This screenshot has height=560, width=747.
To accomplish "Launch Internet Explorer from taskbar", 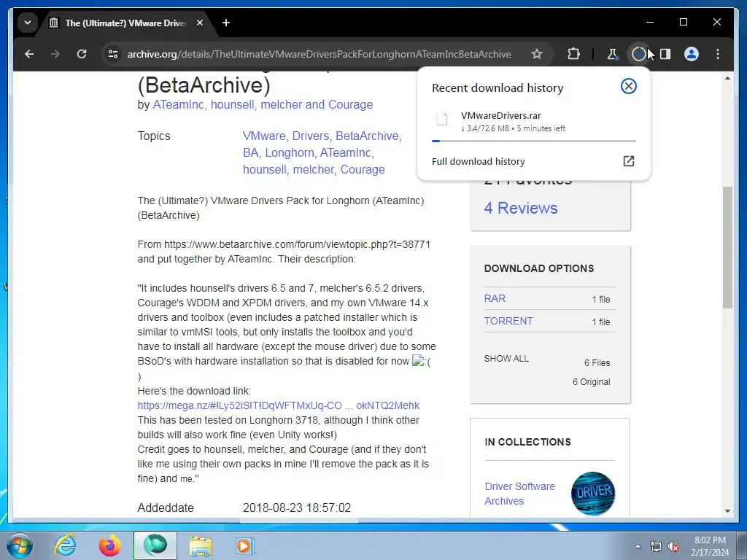I will (x=65, y=545).
